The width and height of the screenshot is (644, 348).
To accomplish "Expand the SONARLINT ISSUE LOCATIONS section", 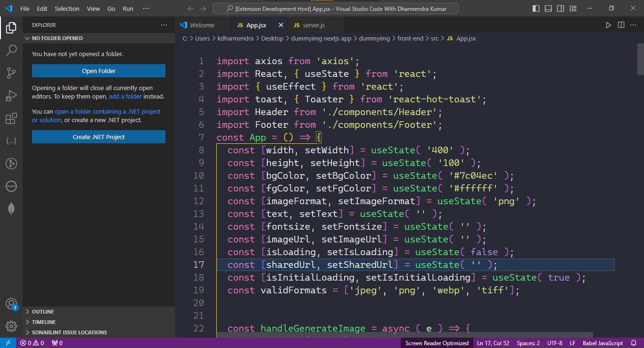I will 99,332.
